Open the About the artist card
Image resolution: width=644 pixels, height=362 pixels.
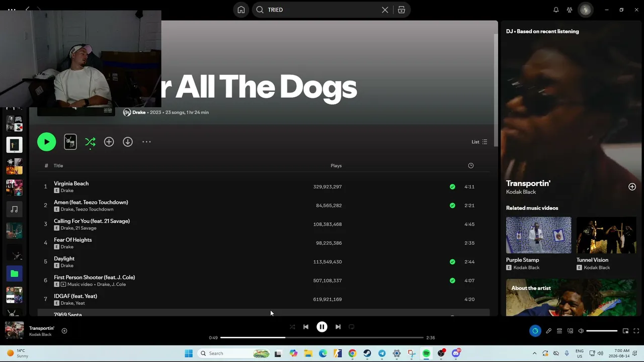pos(571,298)
